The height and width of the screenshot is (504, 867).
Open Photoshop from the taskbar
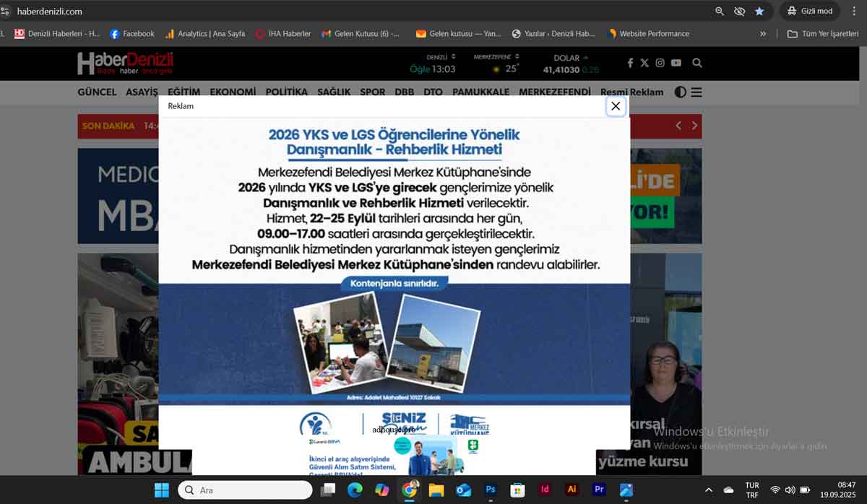[x=491, y=490]
